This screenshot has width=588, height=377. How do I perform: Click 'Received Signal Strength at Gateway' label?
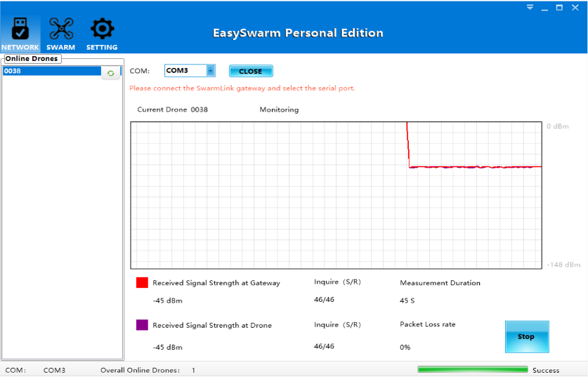tap(216, 284)
